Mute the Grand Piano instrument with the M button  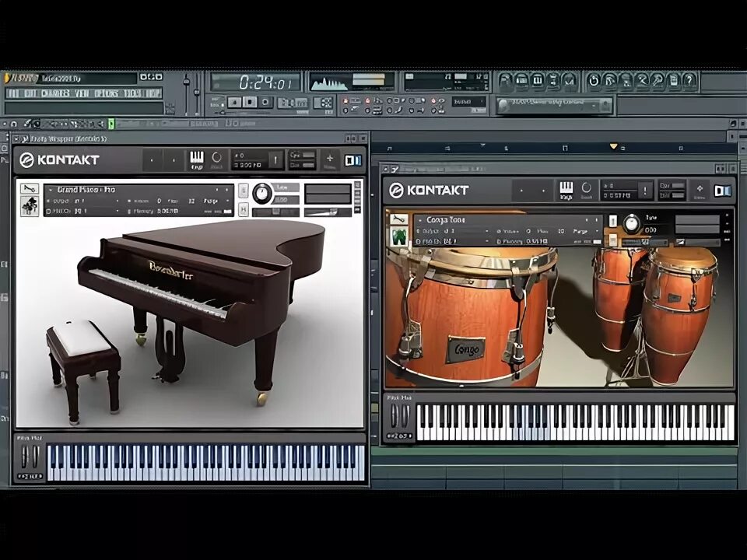tap(243, 209)
